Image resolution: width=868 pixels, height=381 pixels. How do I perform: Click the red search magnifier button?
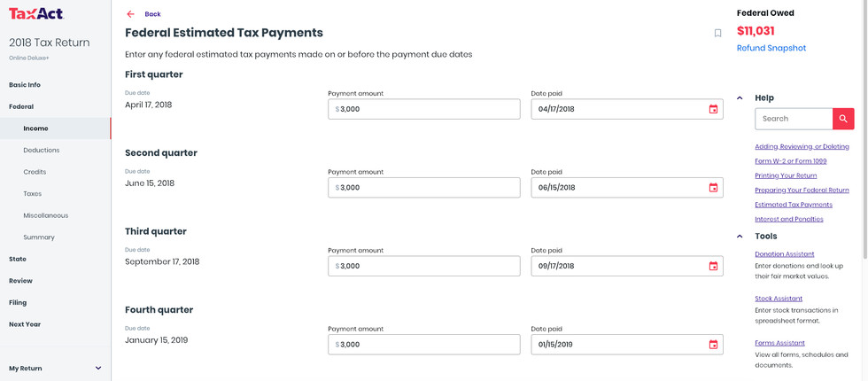pos(843,119)
